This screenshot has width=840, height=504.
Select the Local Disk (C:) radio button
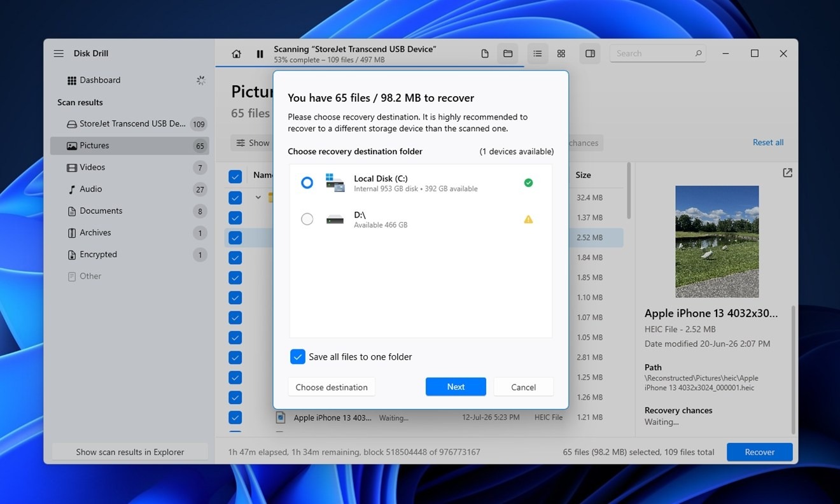(x=307, y=183)
